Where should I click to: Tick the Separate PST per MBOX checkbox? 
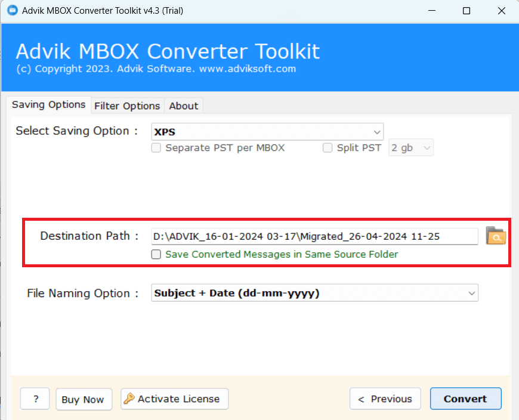coord(156,148)
